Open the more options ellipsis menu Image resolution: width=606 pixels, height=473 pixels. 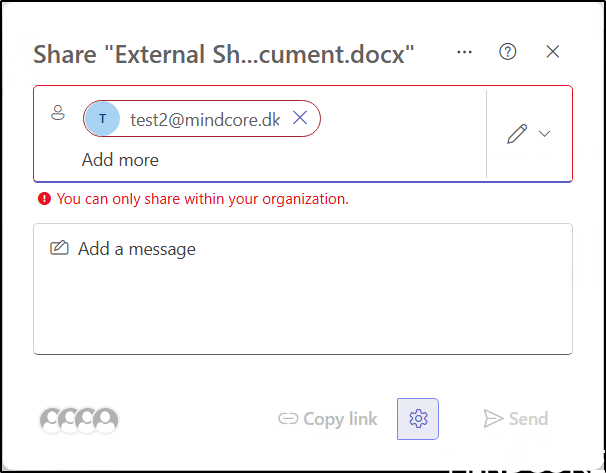tap(464, 52)
